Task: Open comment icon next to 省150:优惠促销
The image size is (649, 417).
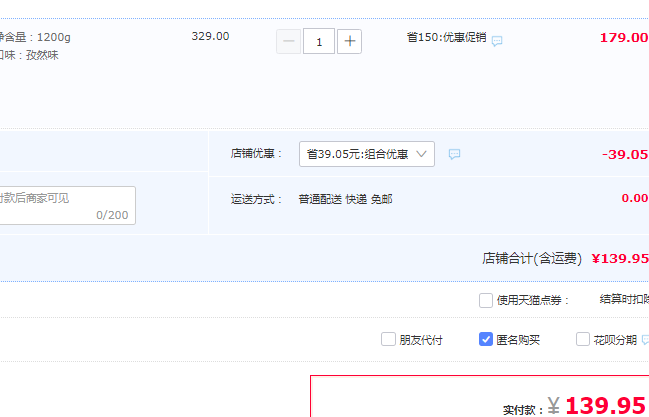Action: pyautogui.click(x=497, y=41)
